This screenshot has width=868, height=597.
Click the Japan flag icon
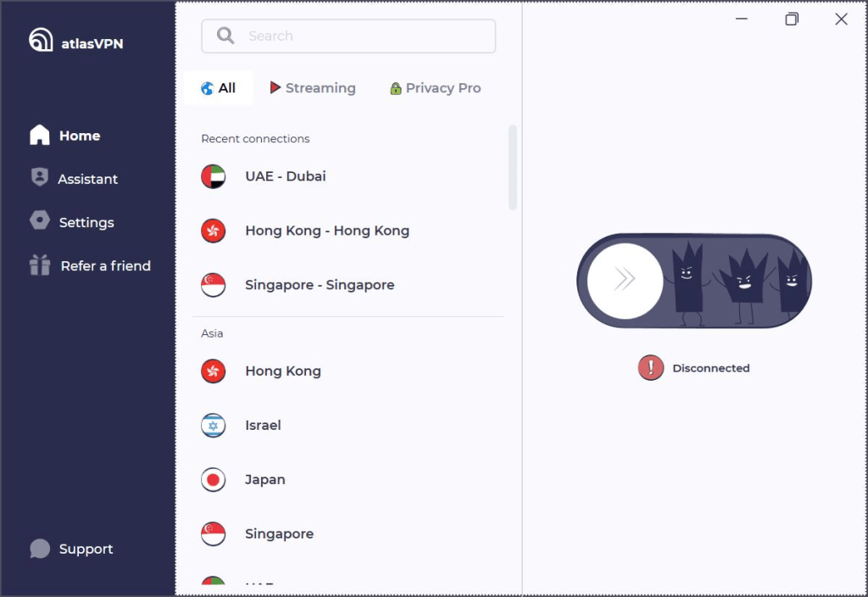pyautogui.click(x=213, y=480)
